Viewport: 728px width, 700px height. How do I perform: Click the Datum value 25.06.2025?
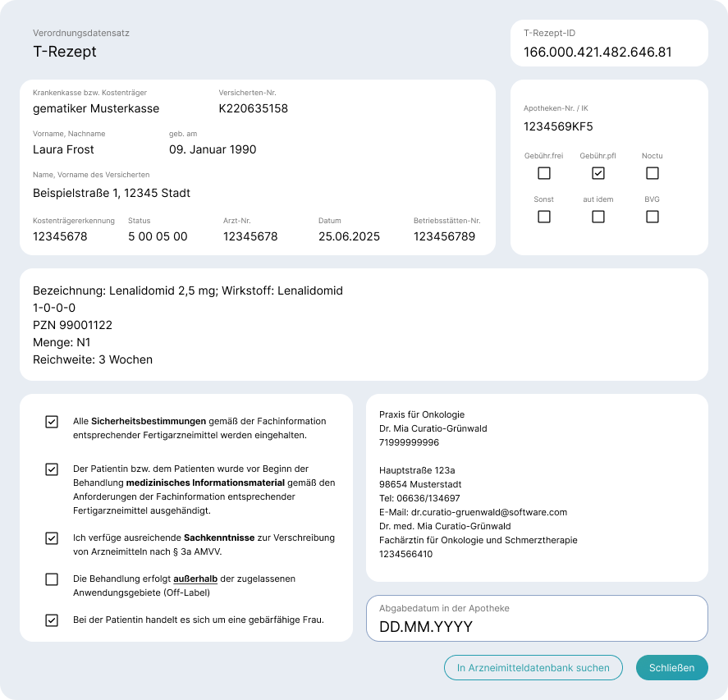point(349,236)
